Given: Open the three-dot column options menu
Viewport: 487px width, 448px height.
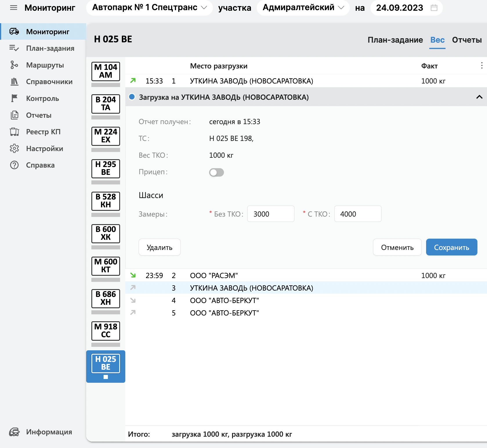Looking at the screenshot, I should coord(481,66).
